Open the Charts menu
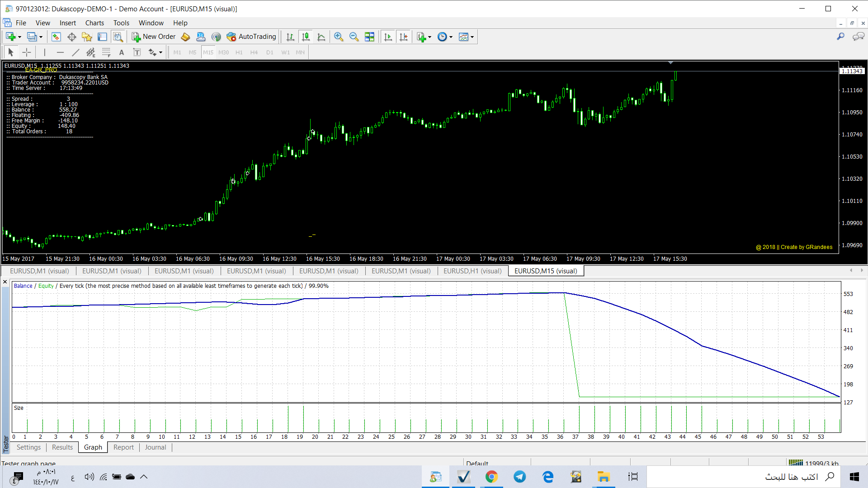Image resolution: width=868 pixels, height=488 pixels. click(94, 23)
